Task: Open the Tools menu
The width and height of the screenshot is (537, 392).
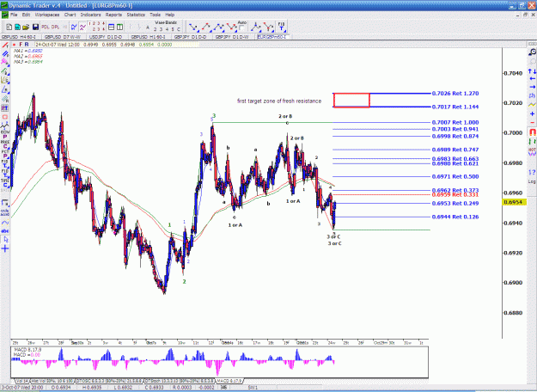Action: click(155, 15)
